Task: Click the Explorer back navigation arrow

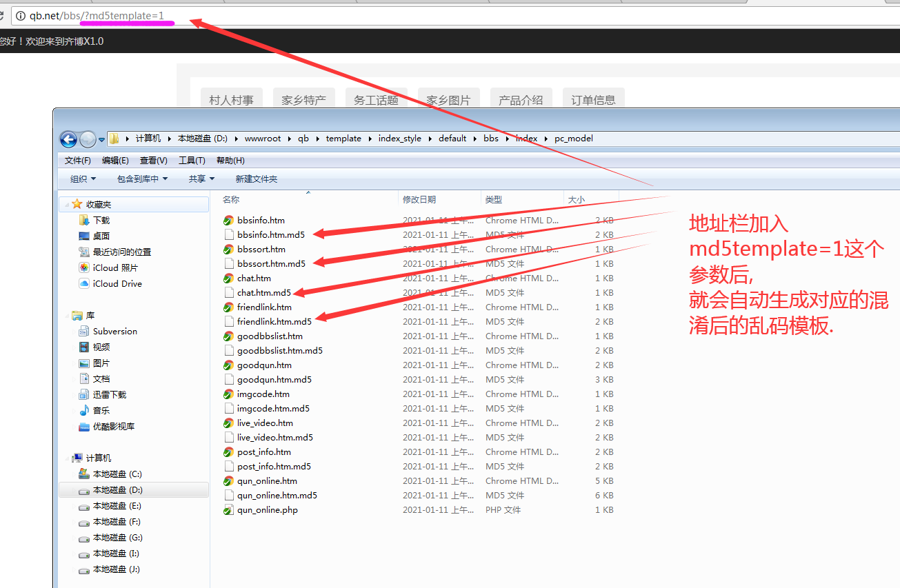Action: click(68, 139)
